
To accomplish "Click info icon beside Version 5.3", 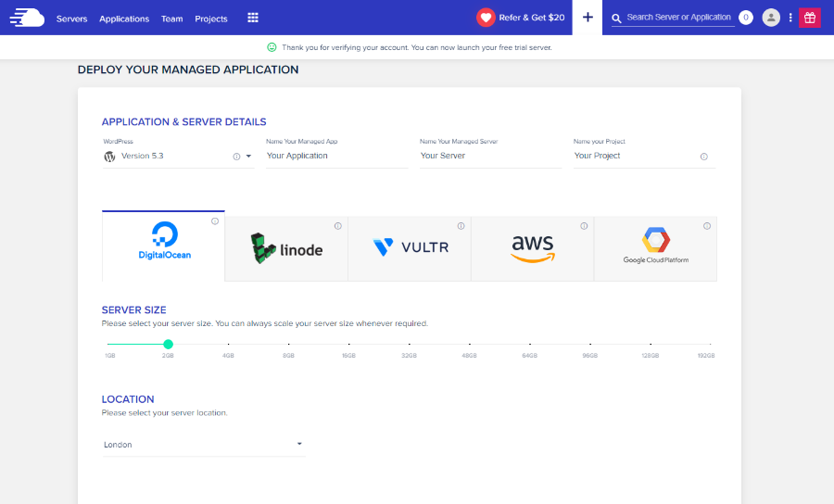I will click(x=236, y=157).
